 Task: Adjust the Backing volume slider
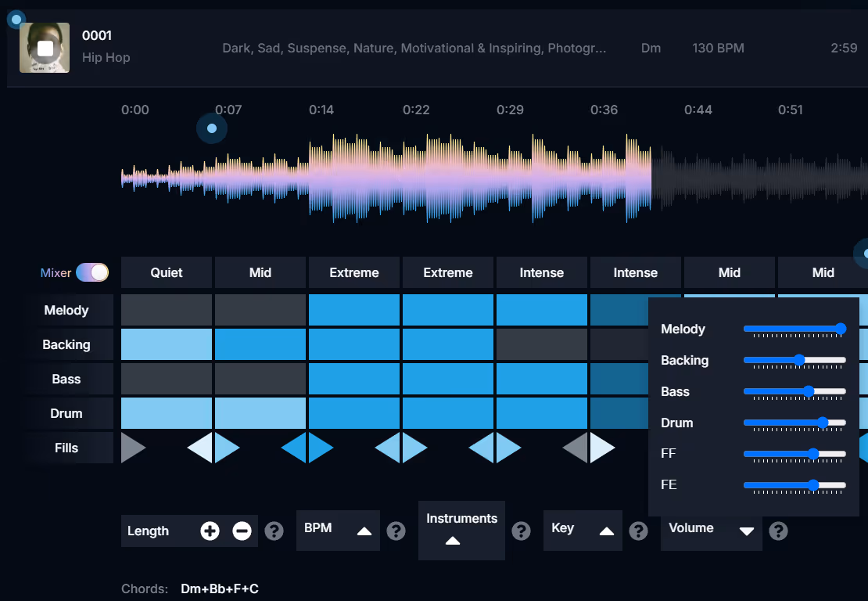tap(795, 360)
